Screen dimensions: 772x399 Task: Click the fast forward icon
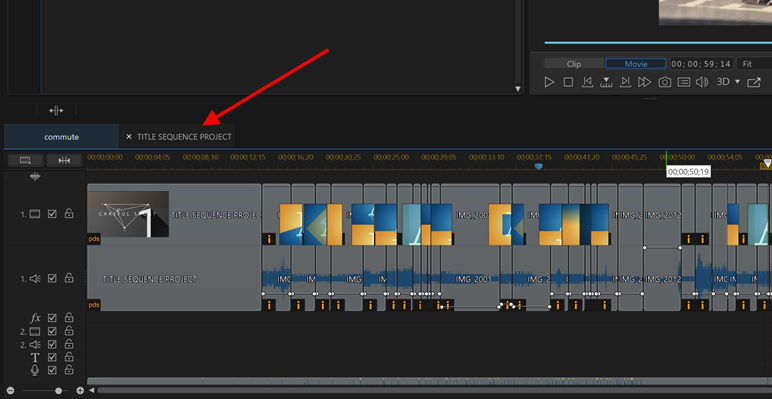tap(644, 82)
